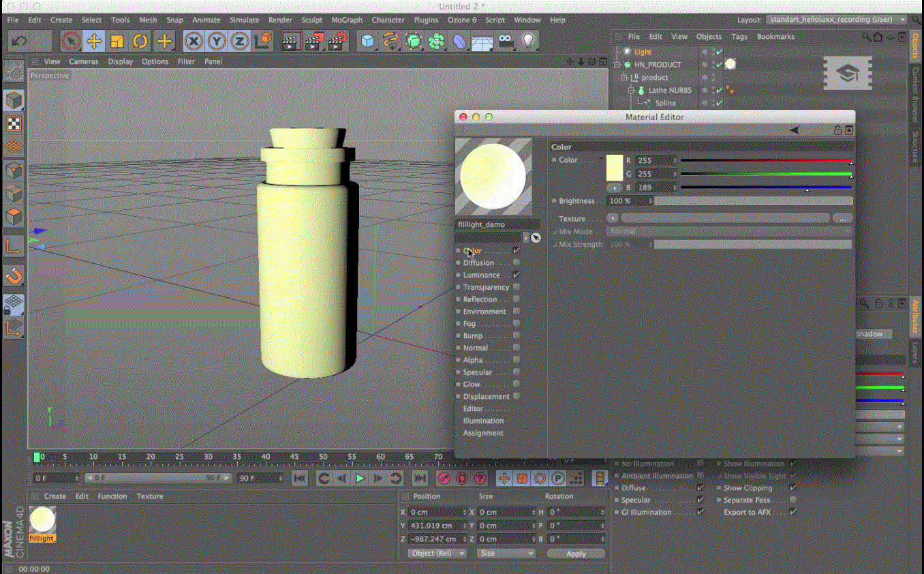Jump to the animation start
924x574 pixels.
click(x=299, y=479)
